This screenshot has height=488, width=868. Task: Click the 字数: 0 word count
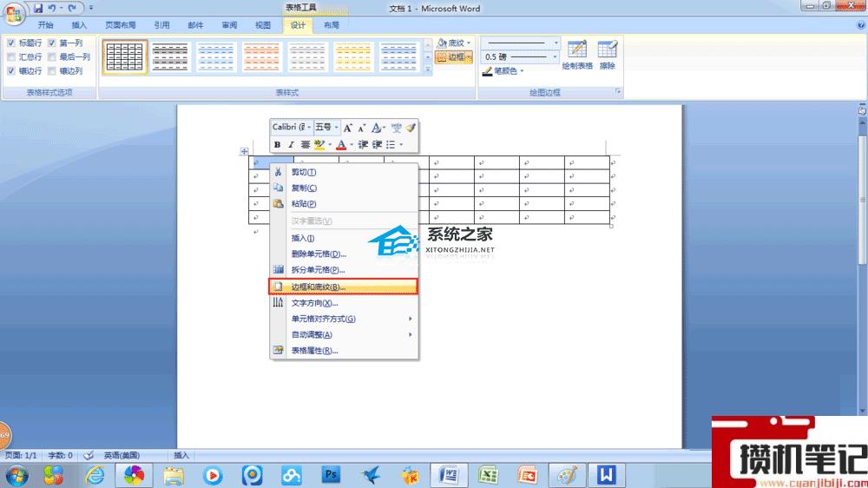[60, 455]
